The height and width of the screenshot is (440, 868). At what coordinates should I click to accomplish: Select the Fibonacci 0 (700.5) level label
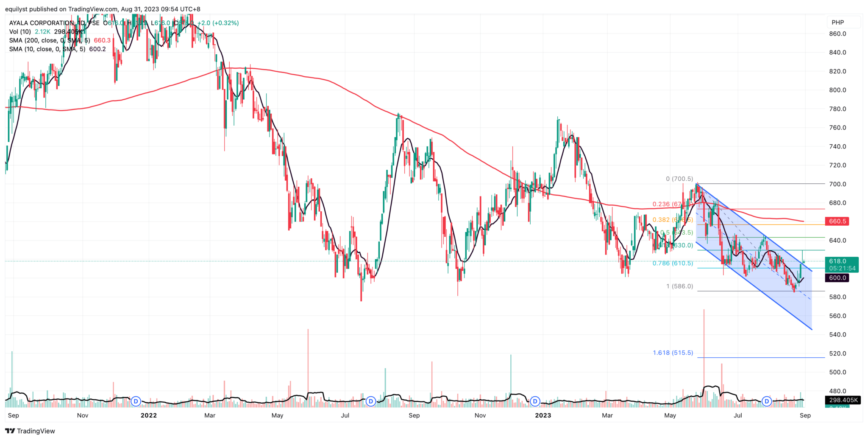tap(679, 179)
